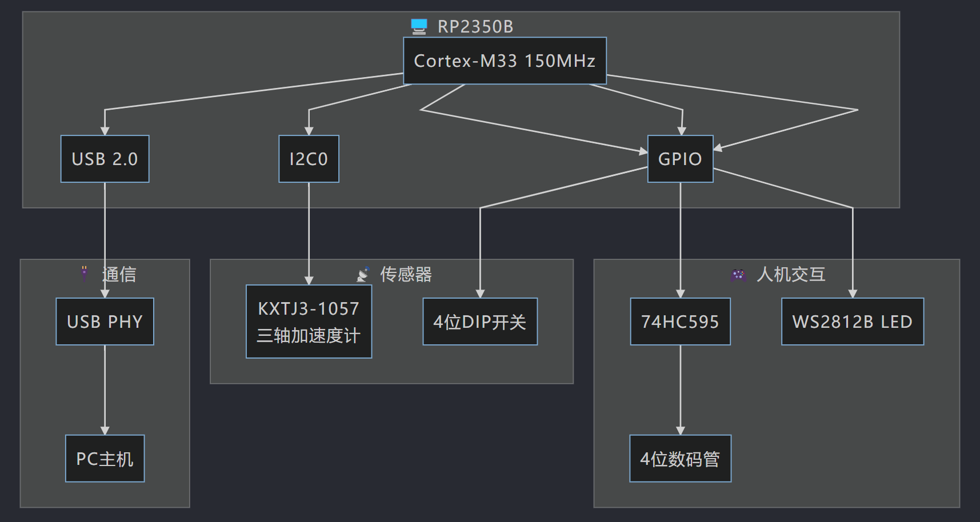Click the 74HC595 block
The width and height of the screenshot is (980, 522).
coord(680,322)
